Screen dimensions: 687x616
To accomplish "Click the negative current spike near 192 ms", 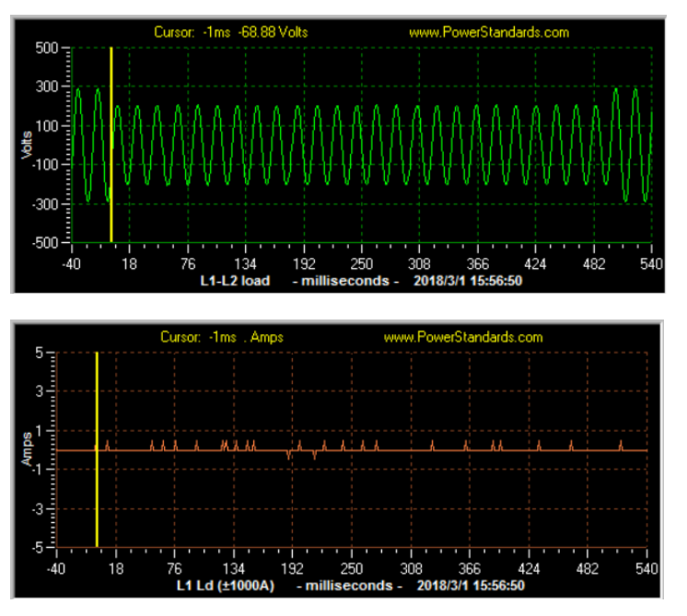I will (x=289, y=455).
